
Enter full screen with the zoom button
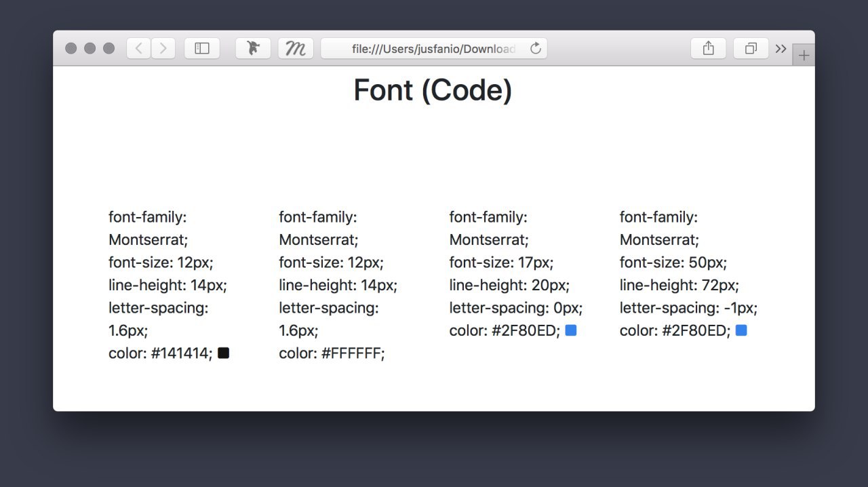coord(108,48)
